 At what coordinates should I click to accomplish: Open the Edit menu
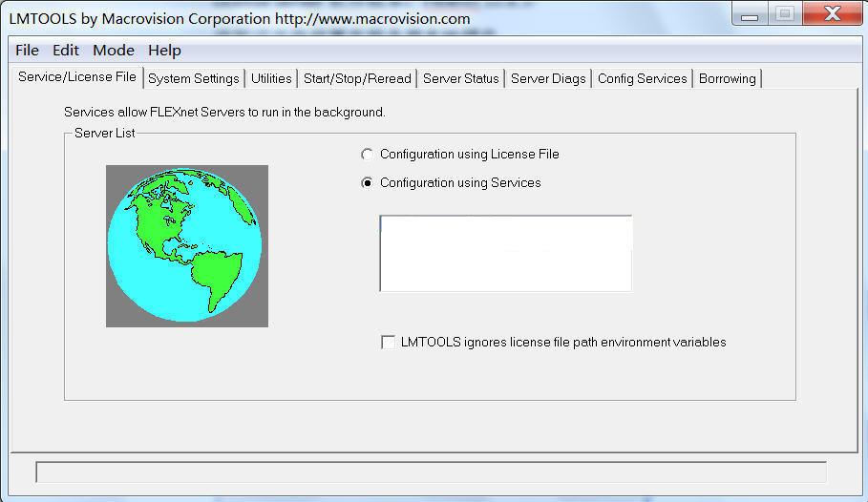click(x=66, y=51)
